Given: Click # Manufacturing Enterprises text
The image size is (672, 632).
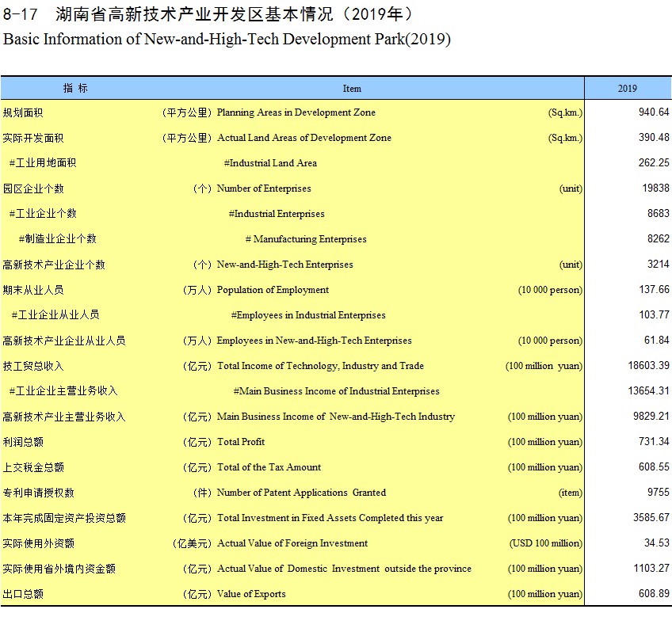Looking at the screenshot, I should pos(306,239).
